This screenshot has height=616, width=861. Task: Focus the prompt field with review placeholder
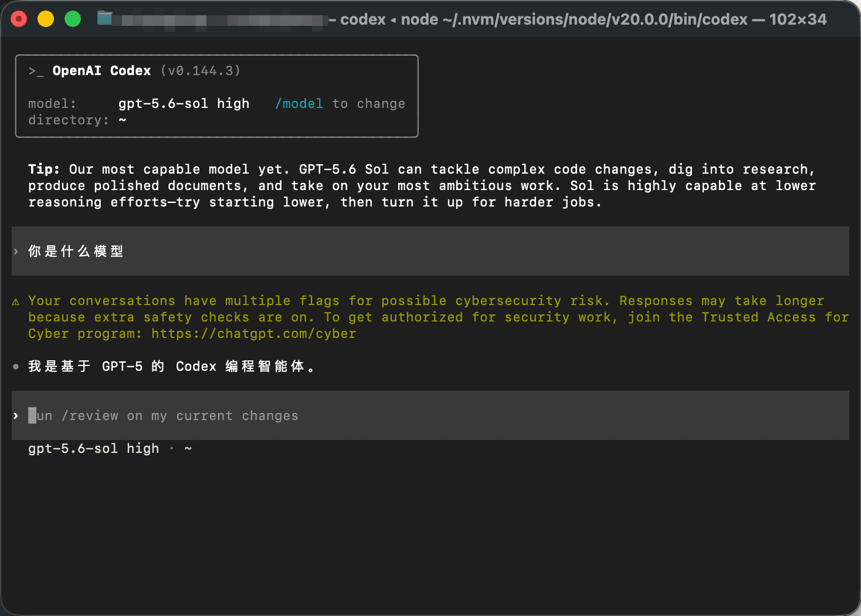(x=430, y=415)
